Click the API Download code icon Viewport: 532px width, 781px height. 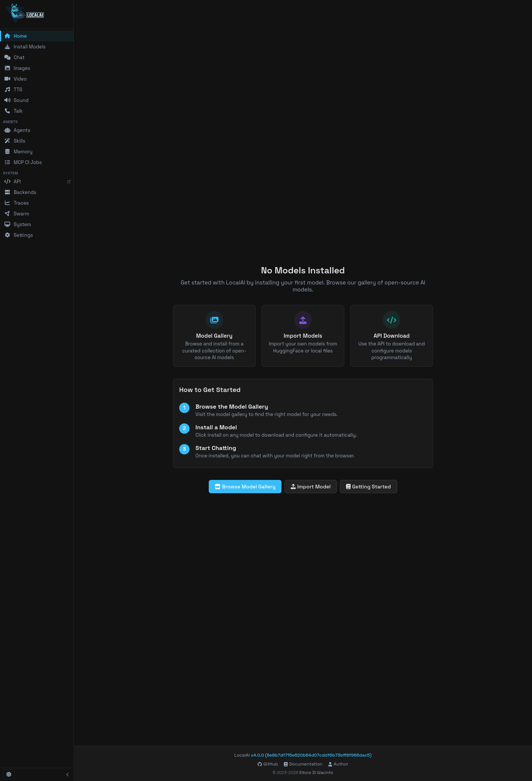pos(392,320)
